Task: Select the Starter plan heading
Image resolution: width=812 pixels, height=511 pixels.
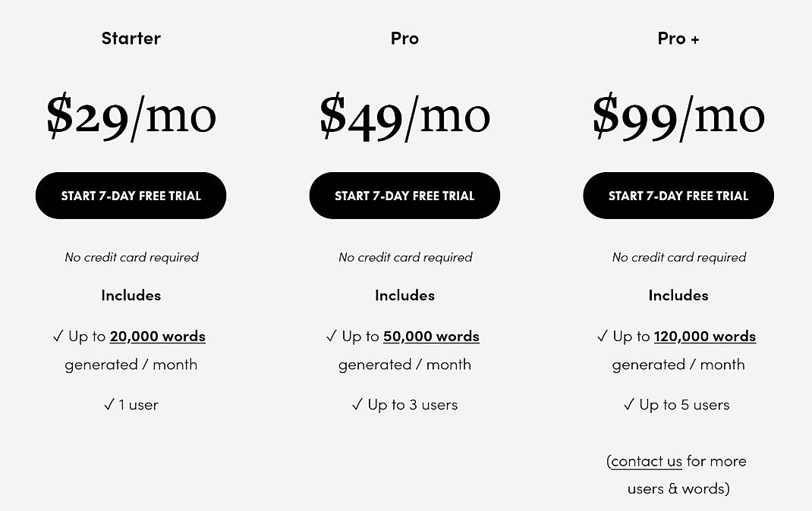Action: coord(131,37)
